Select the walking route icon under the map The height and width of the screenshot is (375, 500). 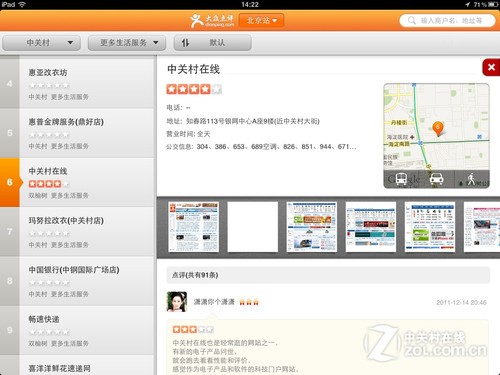471,179
